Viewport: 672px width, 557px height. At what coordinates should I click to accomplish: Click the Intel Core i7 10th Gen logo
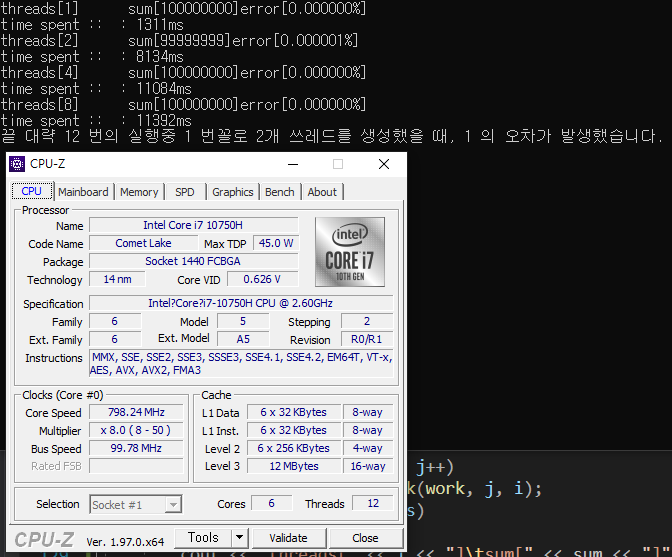pos(350,252)
